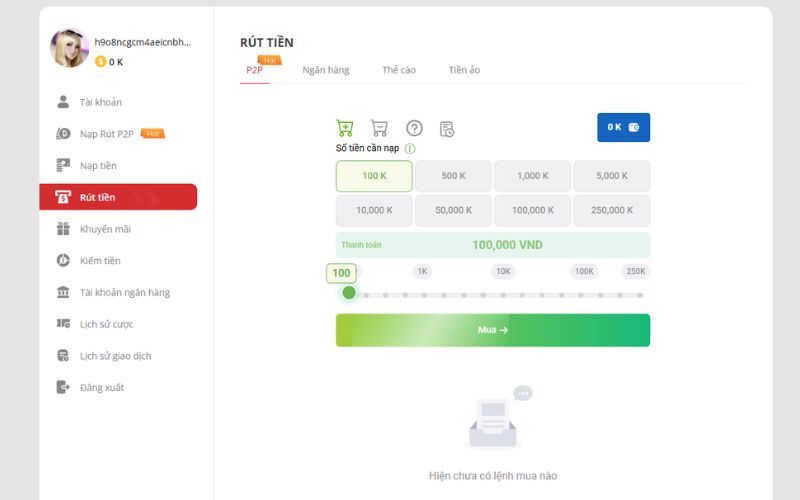
Task: Click the green buy cart icon
Action: click(x=345, y=128)
